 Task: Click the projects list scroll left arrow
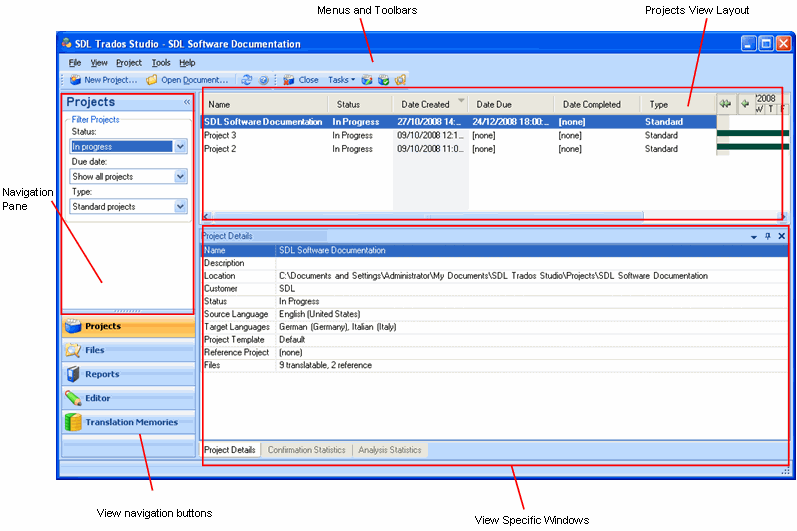point(206,216)
